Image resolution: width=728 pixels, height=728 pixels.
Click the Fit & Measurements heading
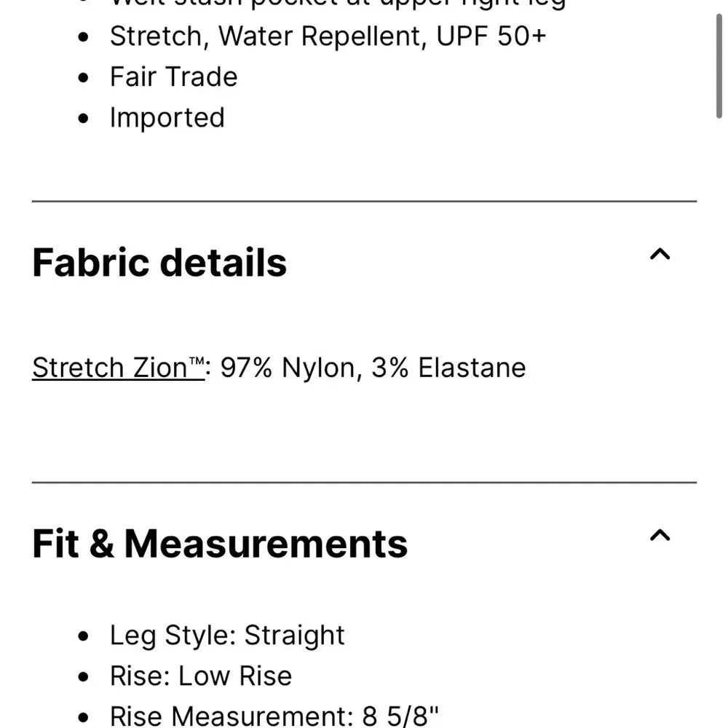point(219,542)
